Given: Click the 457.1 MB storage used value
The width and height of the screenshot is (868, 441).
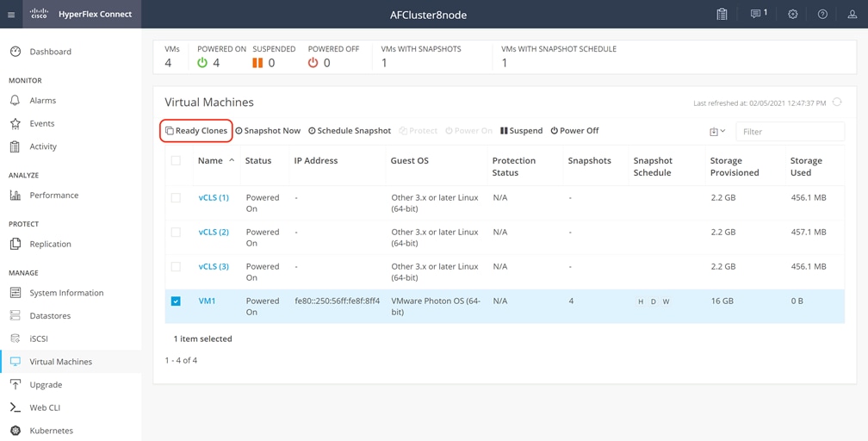Looking at the screenshot, I should coord(809,233).
